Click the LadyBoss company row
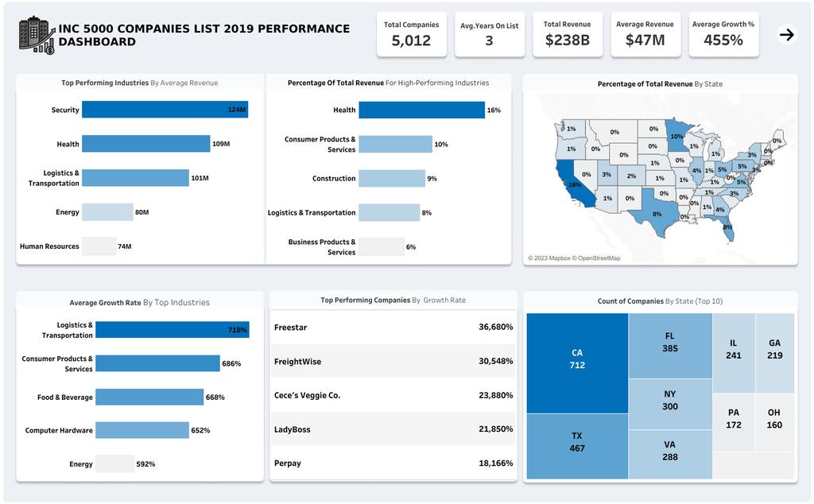The height and width of the screenshot is (504, 814). pyautogui.click(x=393, y=428)
